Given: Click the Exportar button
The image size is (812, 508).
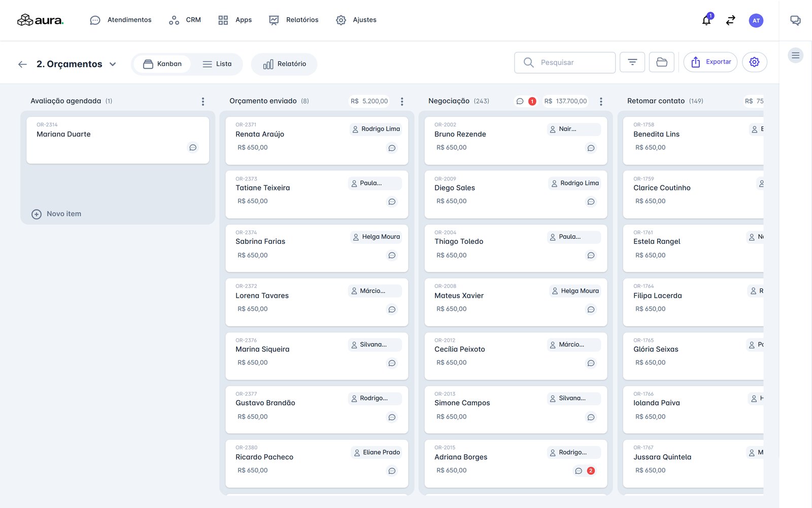Looking at the screenshot, I should click(x=710, y=62).
